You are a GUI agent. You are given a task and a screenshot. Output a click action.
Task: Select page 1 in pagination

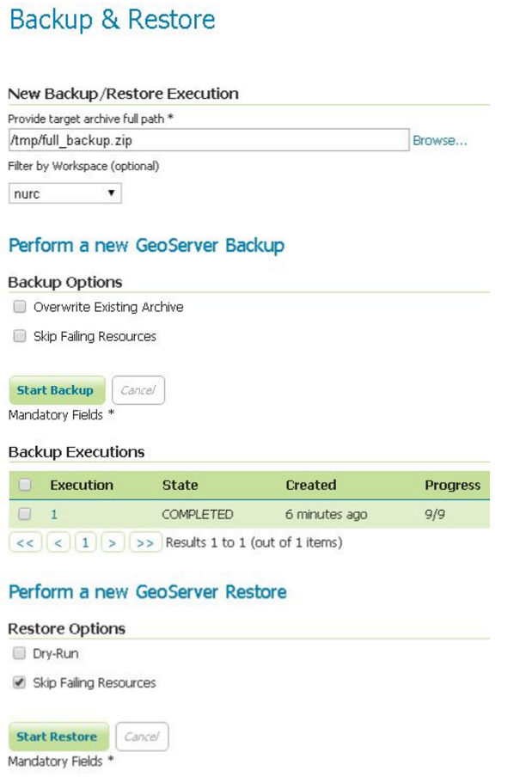(x=85, y=542)
